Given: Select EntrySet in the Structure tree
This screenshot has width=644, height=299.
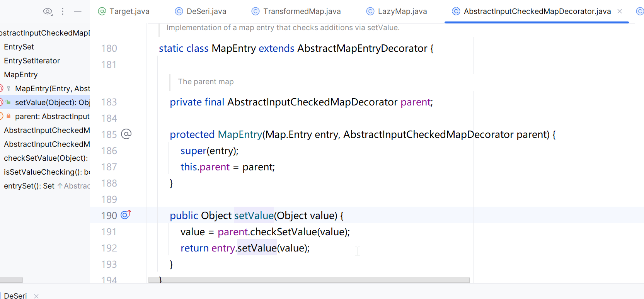Looking at the screenshot, I should click(x=19, y=47).
